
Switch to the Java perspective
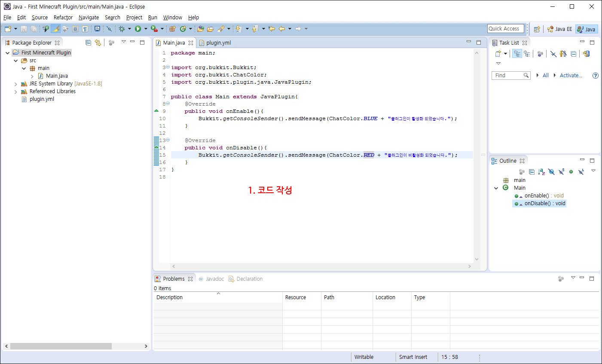(x=587, y=29)
